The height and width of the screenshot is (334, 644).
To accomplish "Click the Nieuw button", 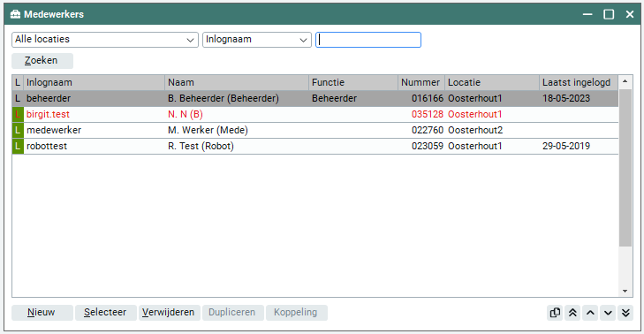I will pyautogui.click(x=42, y=313).
